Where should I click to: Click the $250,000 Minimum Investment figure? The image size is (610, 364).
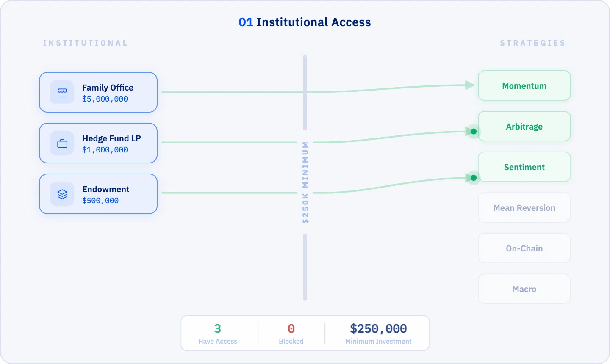tap(378, 334)
